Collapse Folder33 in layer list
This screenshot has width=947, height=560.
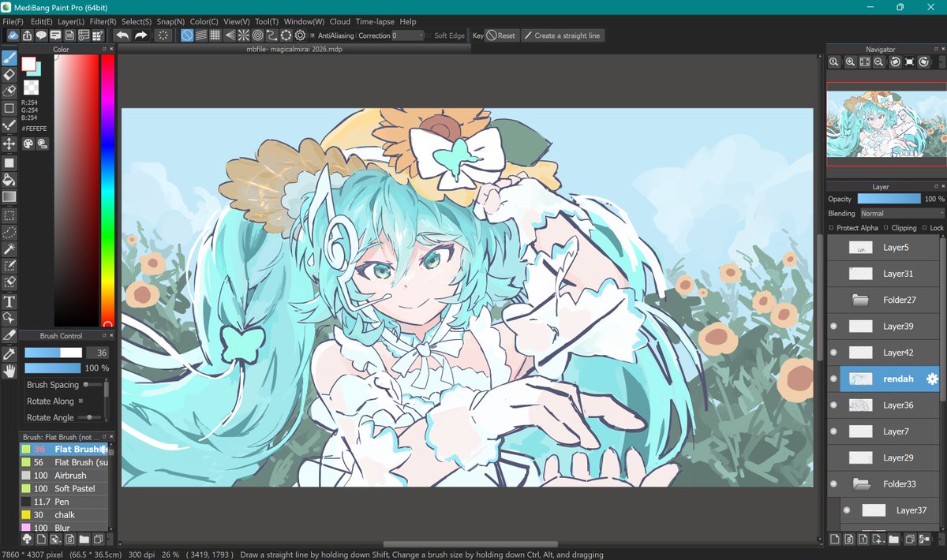(860, 483)
